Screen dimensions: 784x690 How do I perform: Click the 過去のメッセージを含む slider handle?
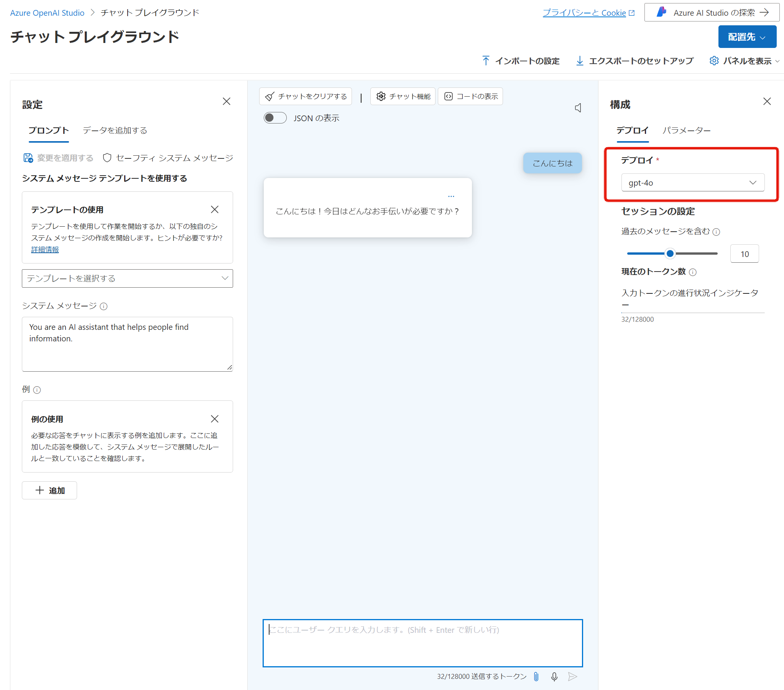click(x=670, y=254)
